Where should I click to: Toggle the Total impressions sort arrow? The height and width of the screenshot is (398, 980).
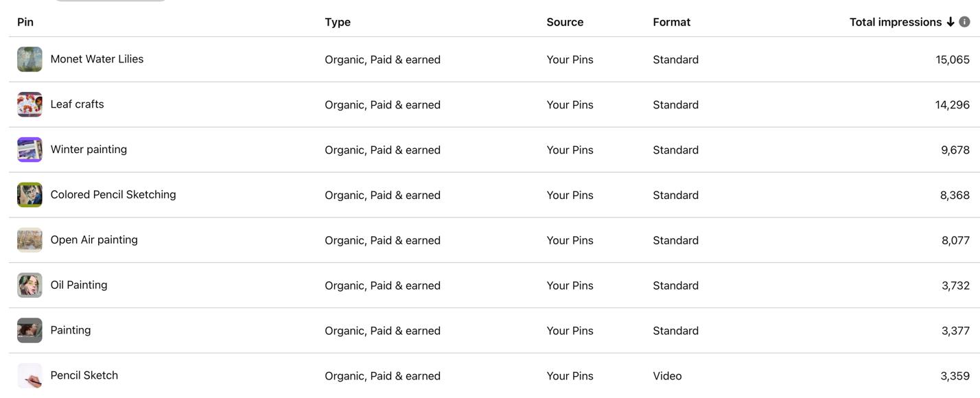950,22
